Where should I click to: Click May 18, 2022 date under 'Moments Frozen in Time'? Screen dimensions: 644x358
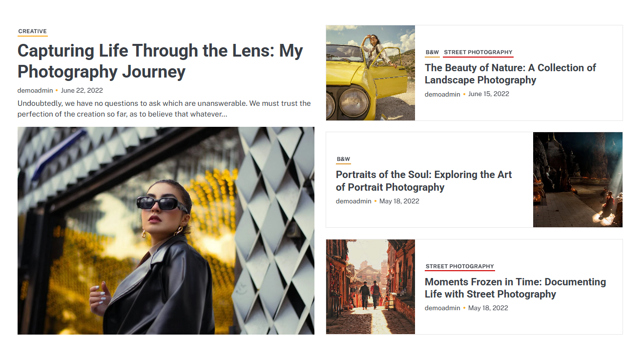pyautogui.click(x=488, y=308)
